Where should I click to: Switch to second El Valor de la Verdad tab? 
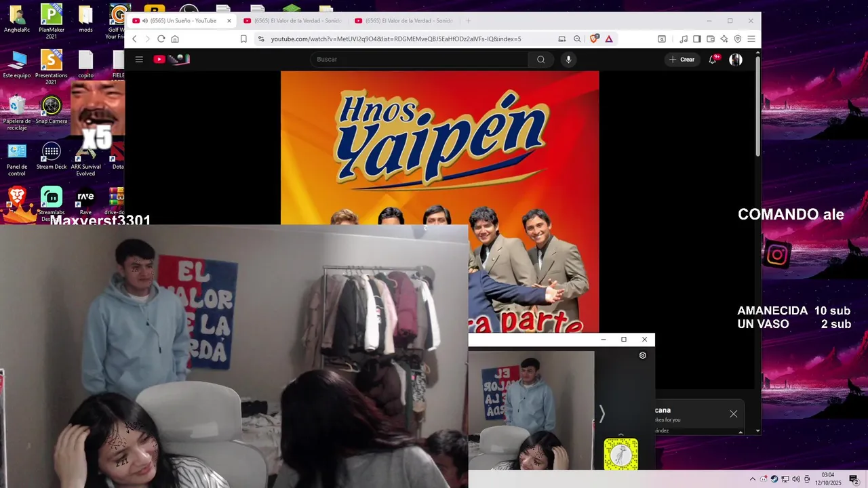pyautogui.click(x=292, y=21)
